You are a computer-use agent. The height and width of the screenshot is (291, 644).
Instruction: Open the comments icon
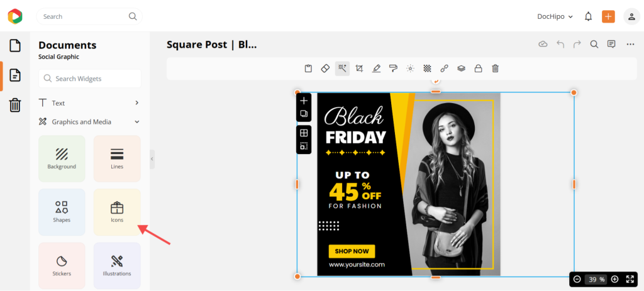click(x=611, y=45)
